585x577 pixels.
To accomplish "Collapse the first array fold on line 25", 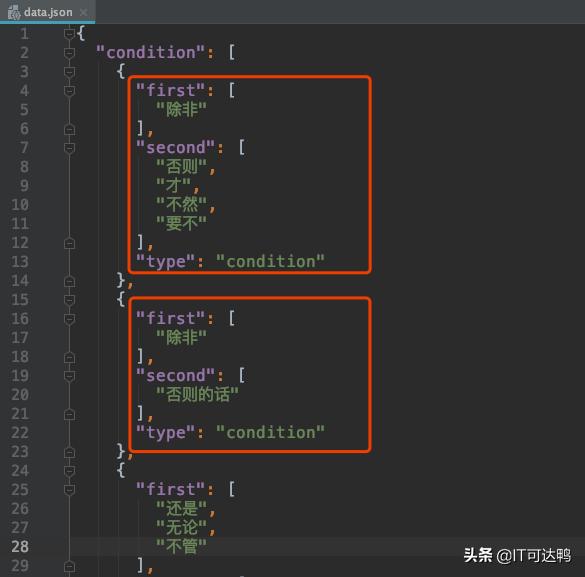I will [x=69, y=490].
